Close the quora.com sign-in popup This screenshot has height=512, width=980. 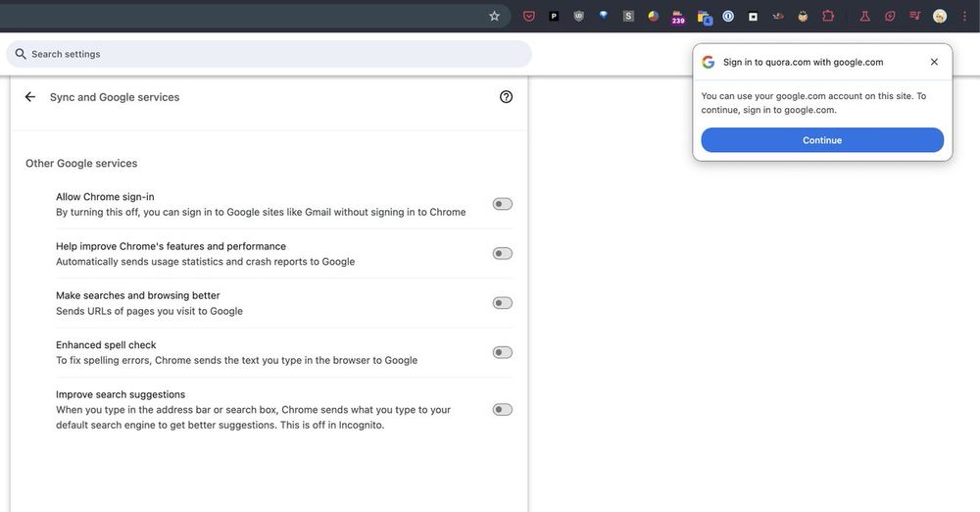[x=934, y=62]
